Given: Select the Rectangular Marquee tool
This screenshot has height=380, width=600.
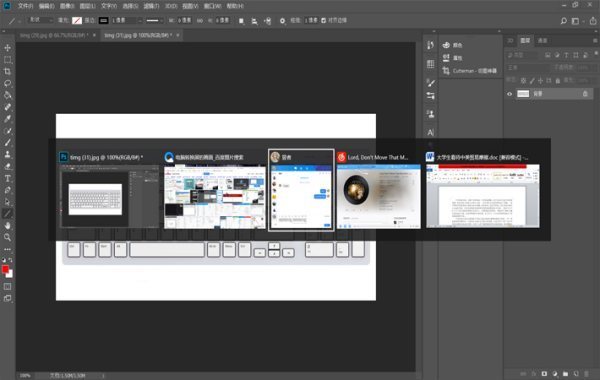Looking at the screenshot, I should point(7,60).
